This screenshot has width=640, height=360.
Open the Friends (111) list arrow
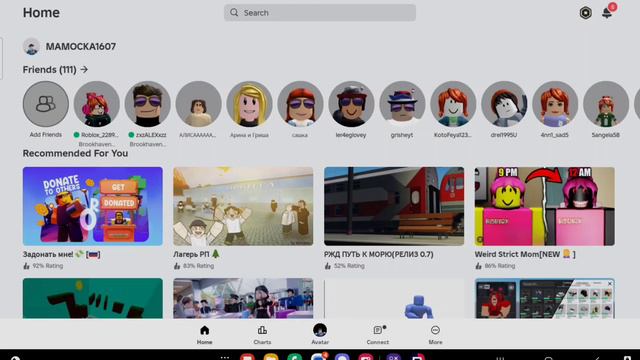pyautogui.click(x=84, y=69)
